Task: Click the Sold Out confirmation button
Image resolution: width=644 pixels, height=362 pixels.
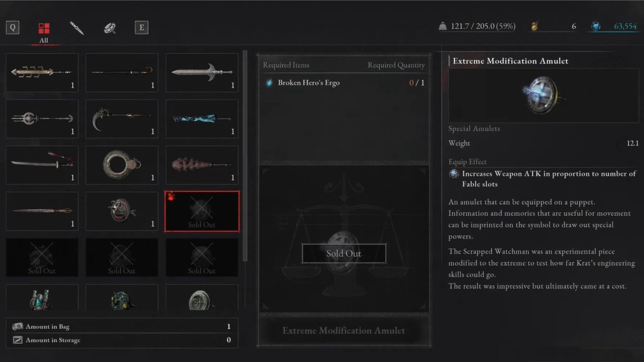Action: [x=344, y=253]
